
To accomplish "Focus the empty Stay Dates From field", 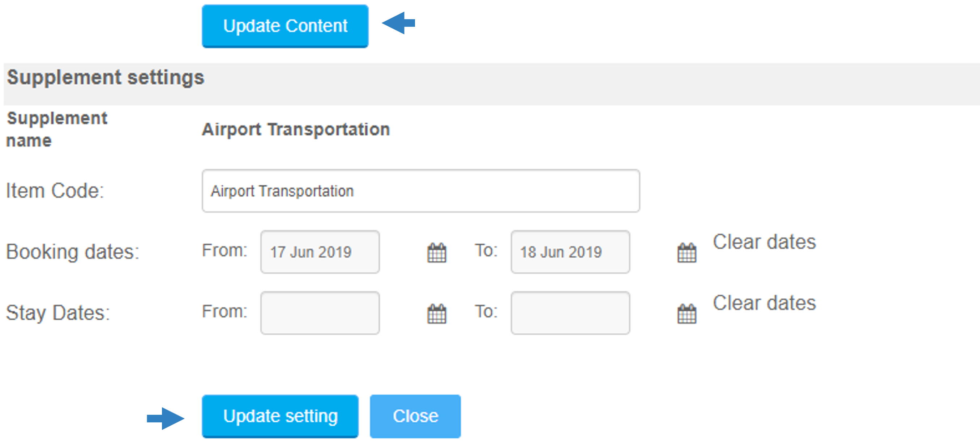I will point(320,313).
